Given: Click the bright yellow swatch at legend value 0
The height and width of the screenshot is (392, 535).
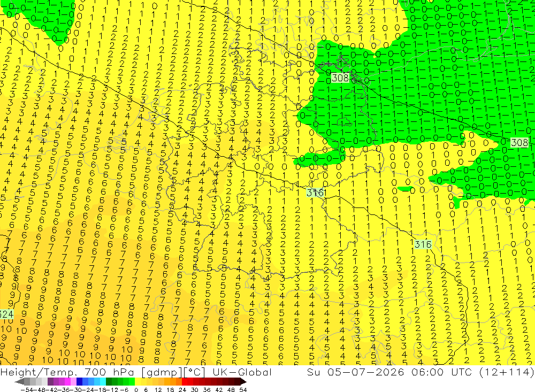Looking at the screenshot, I should [138, 381].
